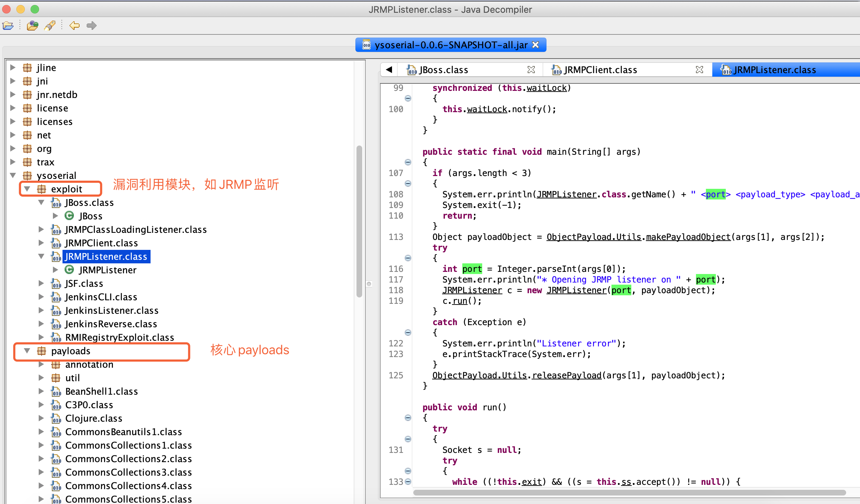860x504 pixels.
Task: Open the Search tool in the toolbar
Action: 50,25
